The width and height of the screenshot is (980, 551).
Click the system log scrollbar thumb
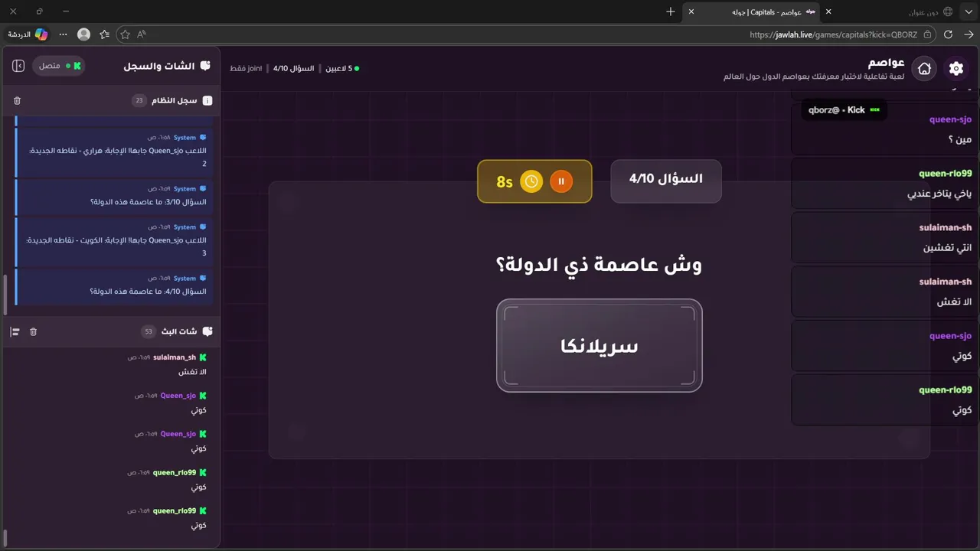coord(5,295)
